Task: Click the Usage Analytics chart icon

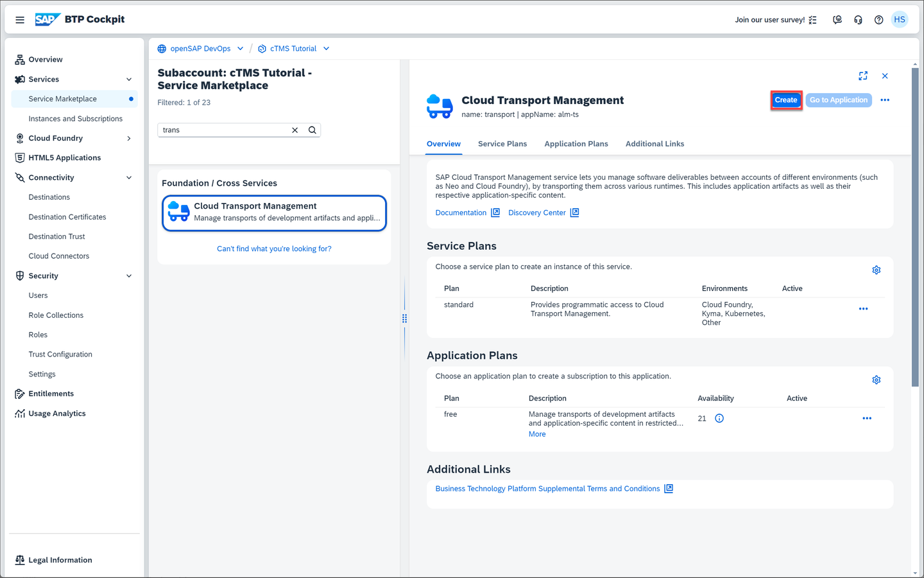Action: pos(20,414)
